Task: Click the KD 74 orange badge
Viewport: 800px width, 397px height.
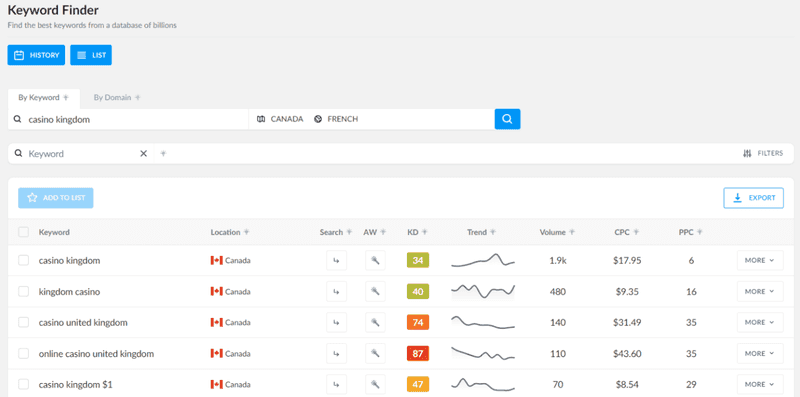Action: pyautogui.click(x=418, y=322)
